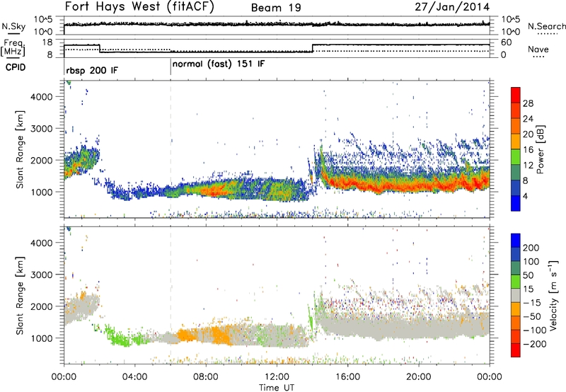Click the '20:00' time axis label
566x392 pixels.
[x=418, y=377]
